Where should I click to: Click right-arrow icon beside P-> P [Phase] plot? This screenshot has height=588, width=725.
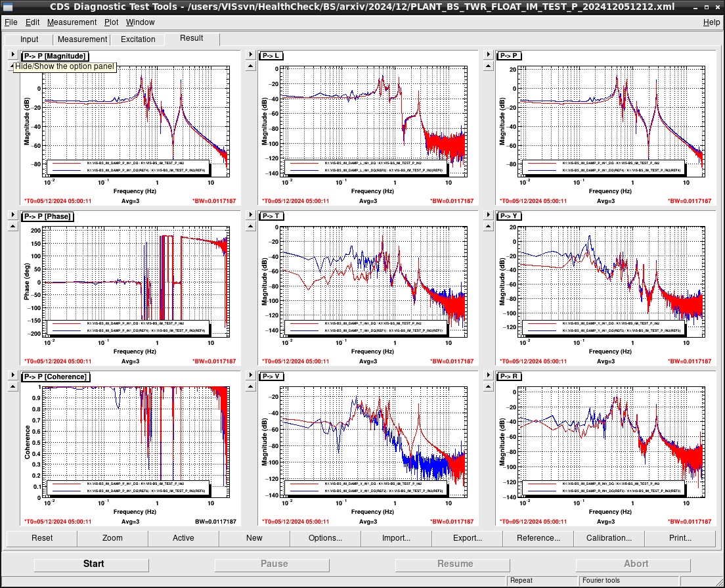(13, 215)
